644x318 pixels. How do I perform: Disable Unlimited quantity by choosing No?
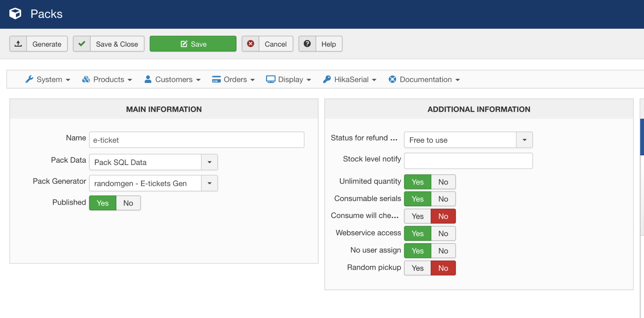443,182
